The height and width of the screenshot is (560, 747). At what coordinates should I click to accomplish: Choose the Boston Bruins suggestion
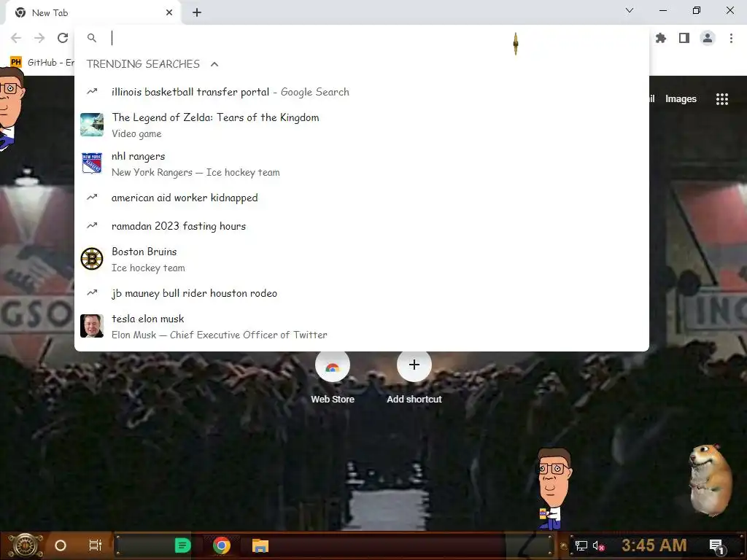point(362,260)
